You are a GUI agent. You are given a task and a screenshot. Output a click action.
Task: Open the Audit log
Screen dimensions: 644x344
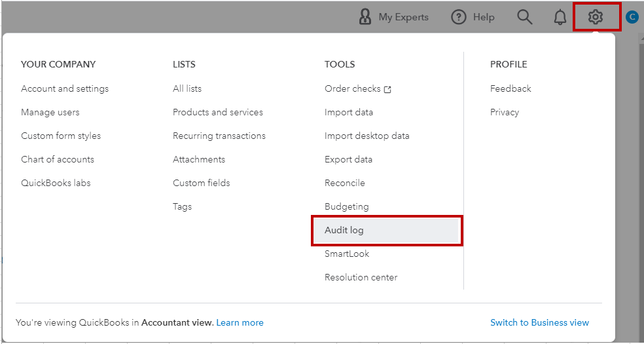386,231
